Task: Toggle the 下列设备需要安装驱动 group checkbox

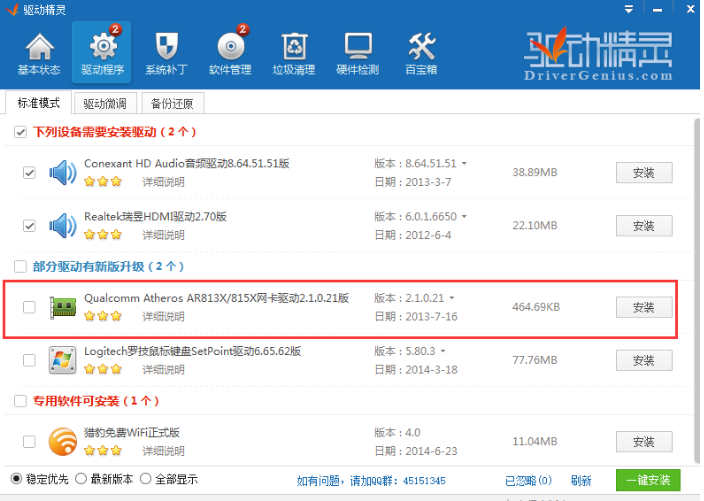Action: [20, 132]
